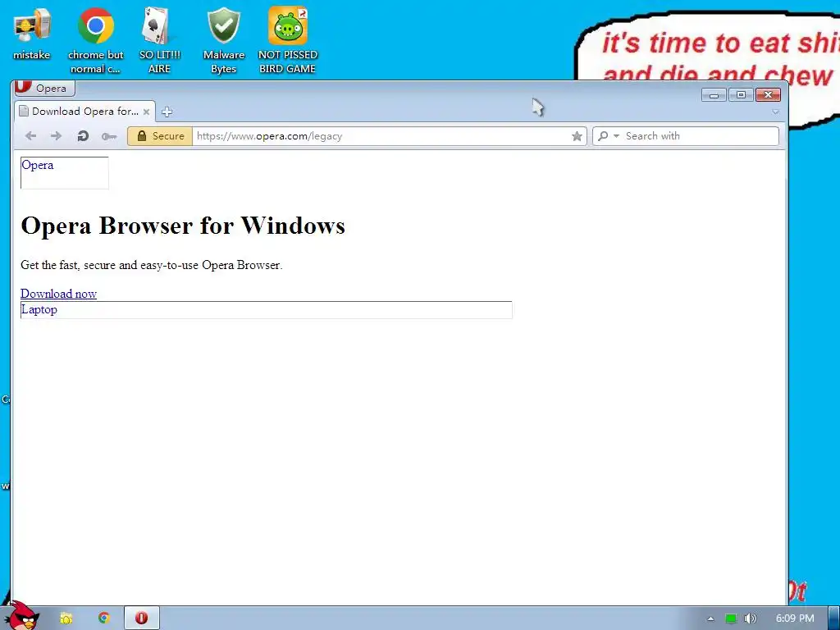Click the magnifier search icon
Screen dimensions: 840x630
pyautogui.click(x=603, y=136)
